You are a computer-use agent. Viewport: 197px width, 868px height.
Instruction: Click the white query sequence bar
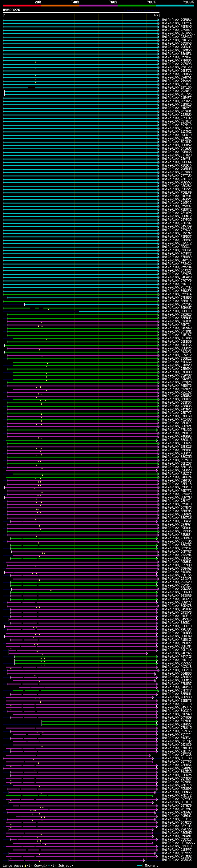81,12
